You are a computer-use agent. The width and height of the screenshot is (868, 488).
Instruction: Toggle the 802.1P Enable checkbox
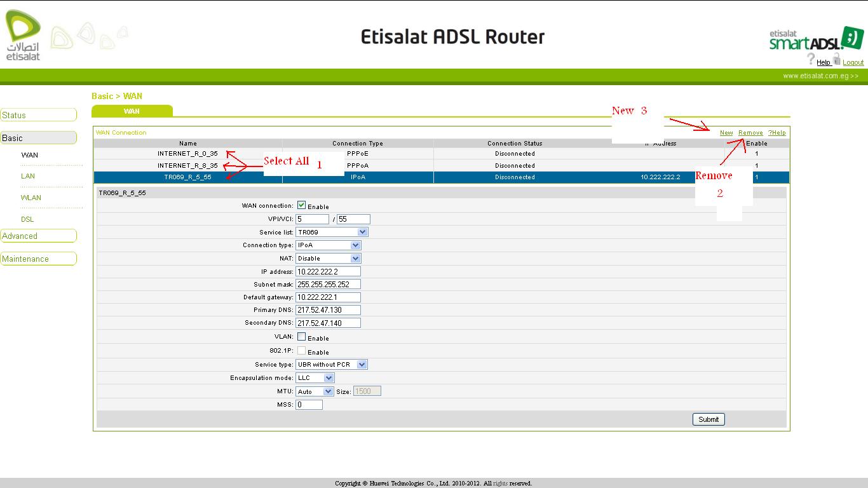301,351
